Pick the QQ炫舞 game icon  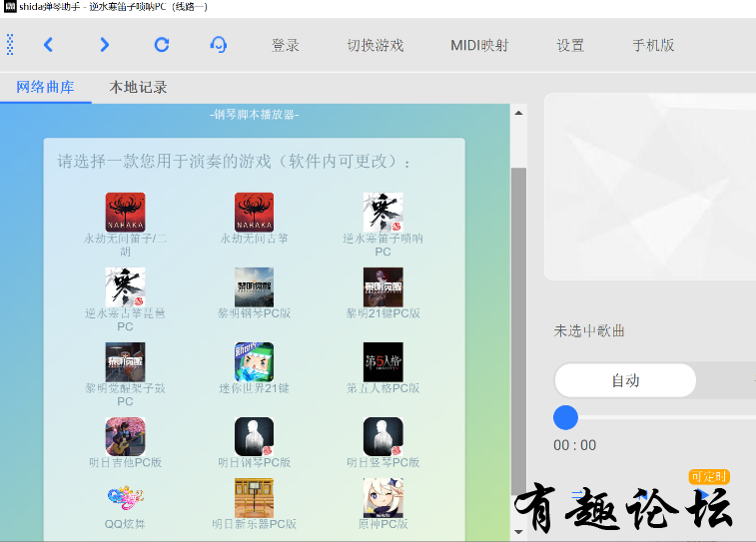126,498
